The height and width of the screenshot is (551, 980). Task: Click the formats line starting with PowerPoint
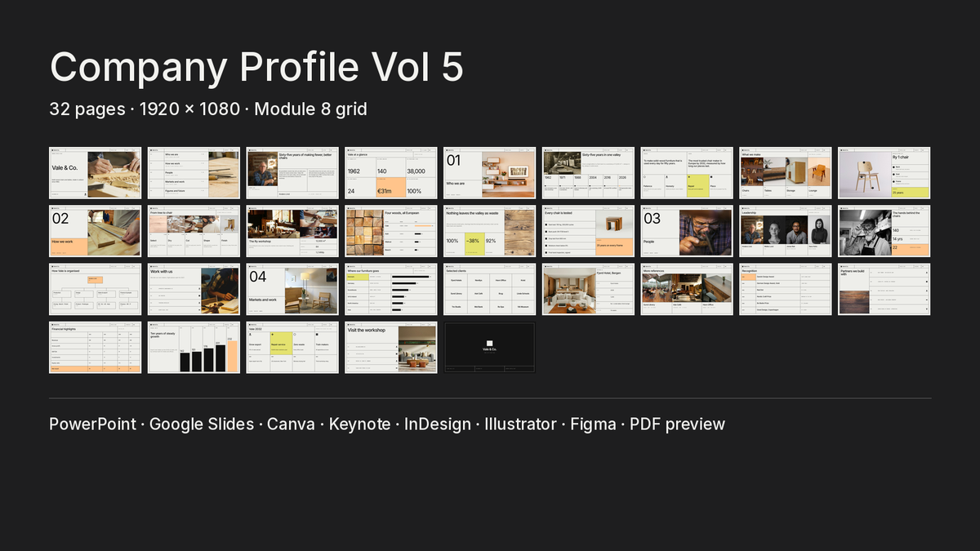coord(387,424)
